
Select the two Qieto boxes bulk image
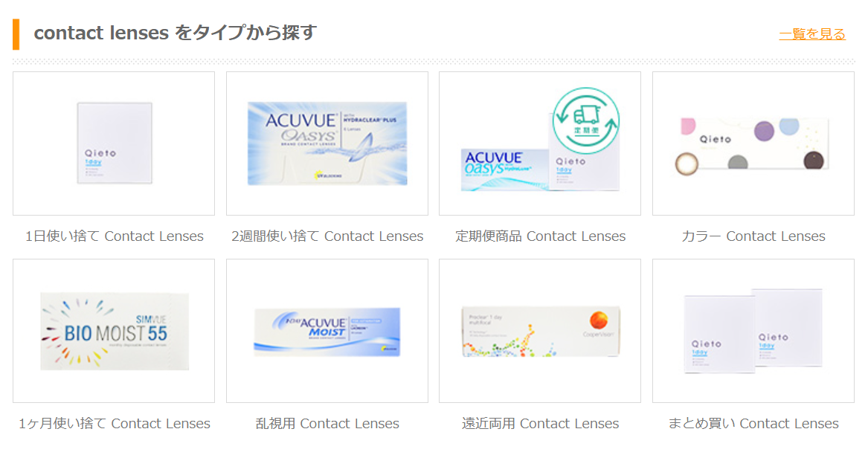[753, 330]
